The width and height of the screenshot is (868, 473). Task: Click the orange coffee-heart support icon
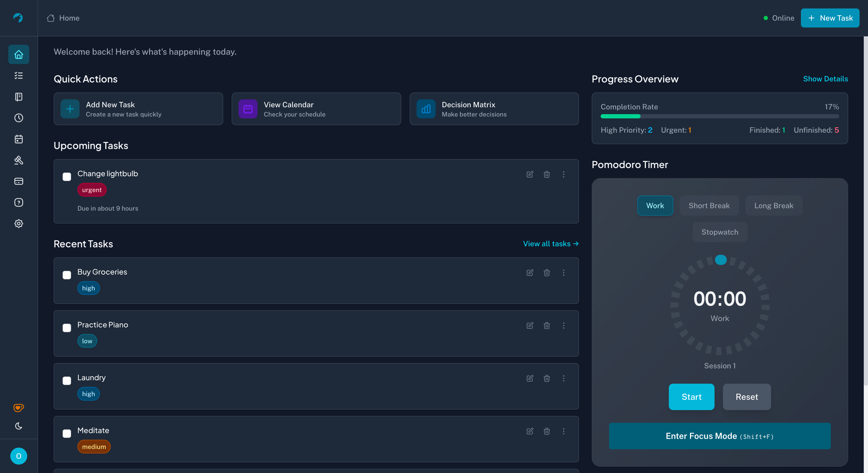pyautogui.click(x=18, y=407)
